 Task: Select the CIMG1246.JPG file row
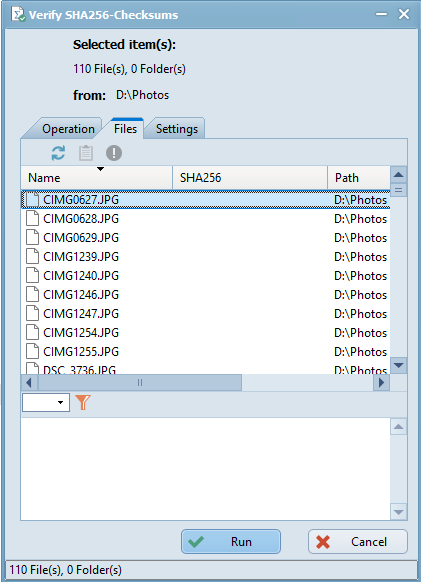click(x=206, y=295)
